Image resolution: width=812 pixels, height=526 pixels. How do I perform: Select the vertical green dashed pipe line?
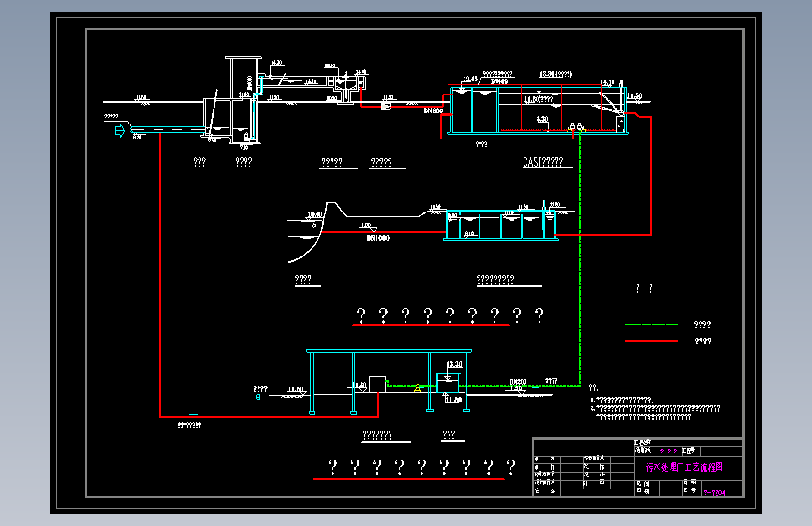pos(580,259)
